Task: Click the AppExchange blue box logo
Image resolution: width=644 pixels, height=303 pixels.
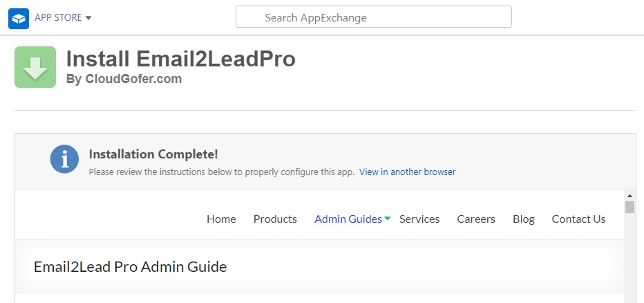Action: 19,18
